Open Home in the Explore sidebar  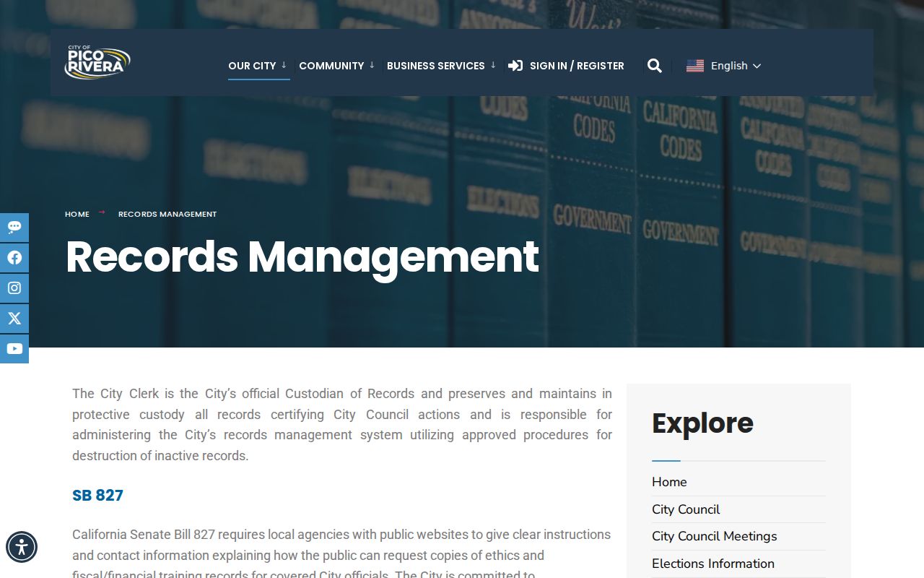pyautogui.click(x=669, y=482)
